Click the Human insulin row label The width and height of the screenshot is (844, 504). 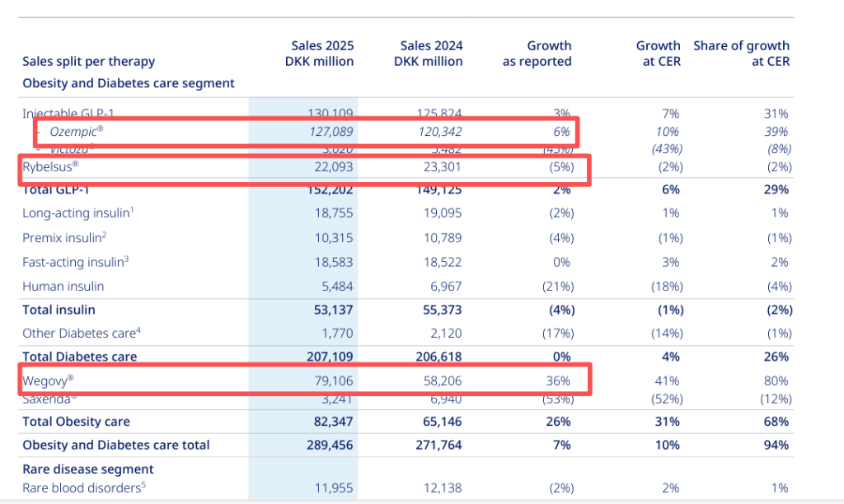63,287
